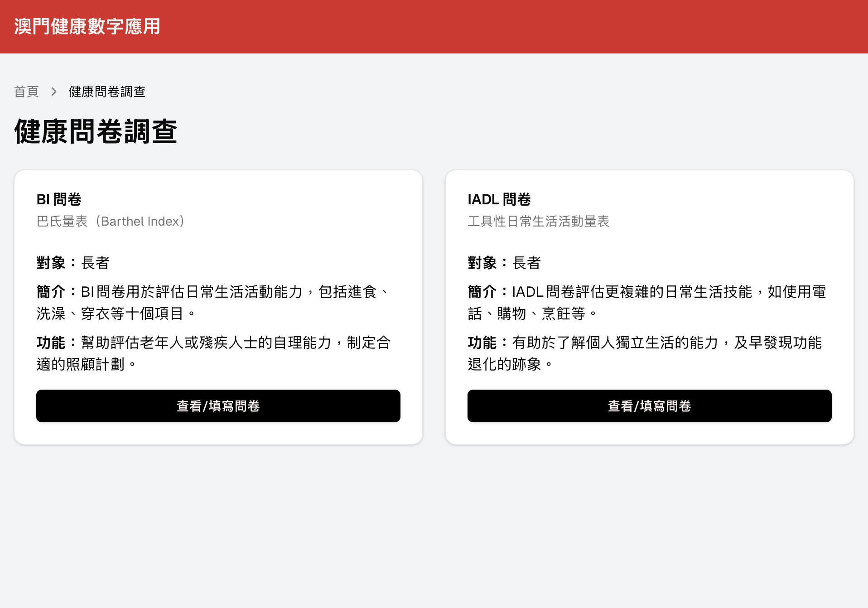
Task: Select 健康問卷調查 in the breadcrumb trail
Action: click(x=107, y=92)
